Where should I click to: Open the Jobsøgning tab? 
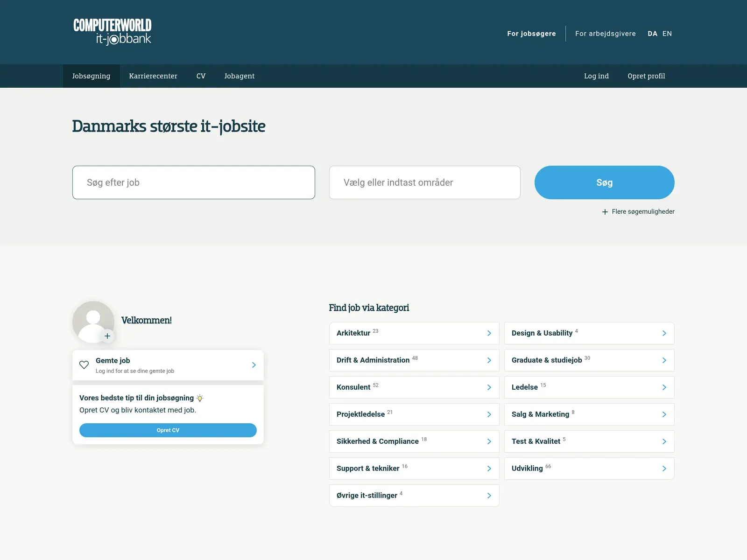[x=92, y=76]
